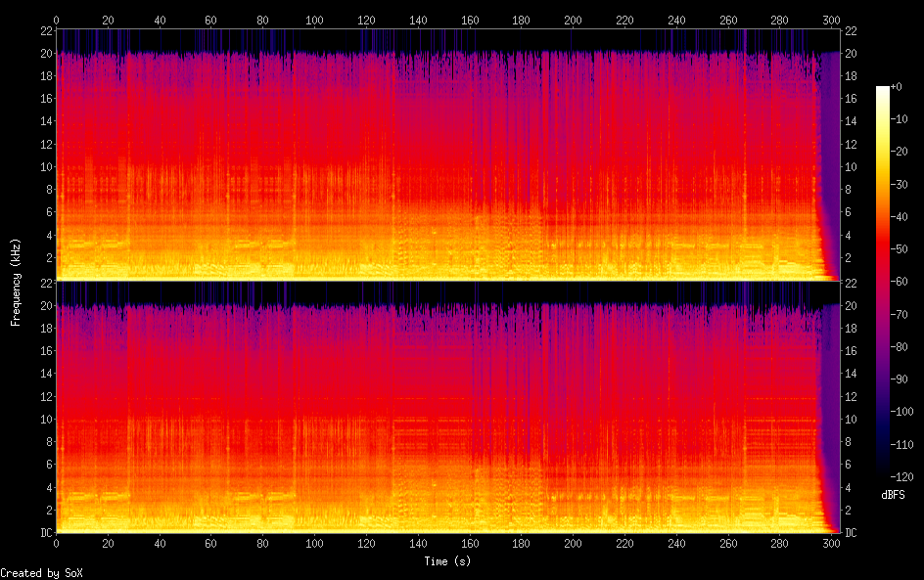Image resolution: width=924 pixels, height=580 pixels.
Task: Click '100' on the bottom time axis
Action: (x=314, y=544)
